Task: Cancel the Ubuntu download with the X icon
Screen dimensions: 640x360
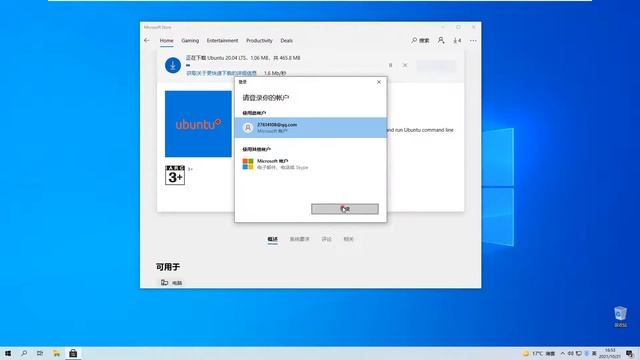Action: point(405,65)
